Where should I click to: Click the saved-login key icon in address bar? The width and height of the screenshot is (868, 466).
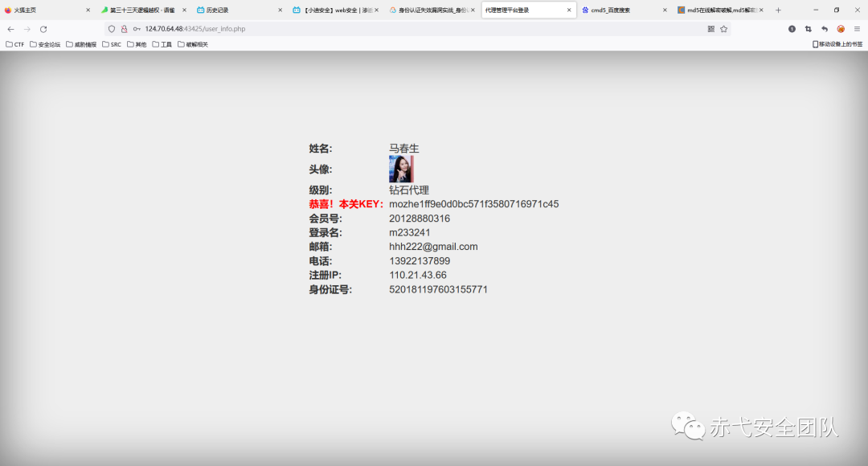point(137,29)
